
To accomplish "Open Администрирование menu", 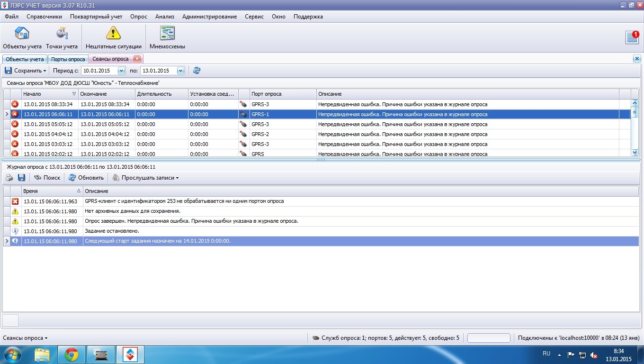I will pyautogui.click(x=209, y=17).
